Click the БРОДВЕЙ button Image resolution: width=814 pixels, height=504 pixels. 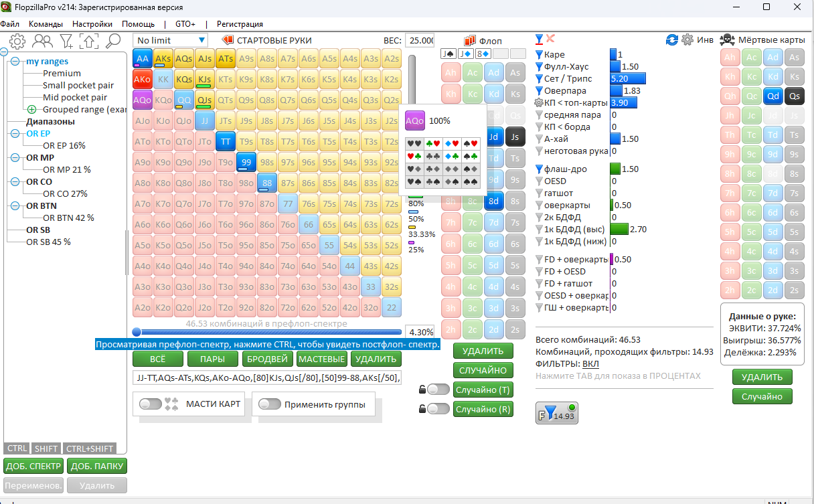click(x=267, y=359)
